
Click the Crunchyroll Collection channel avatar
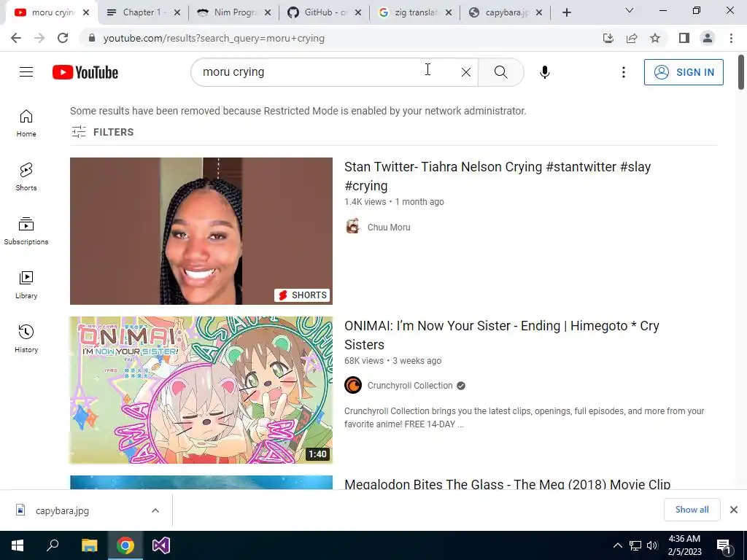pyautogui.click(x=353, y=385)
